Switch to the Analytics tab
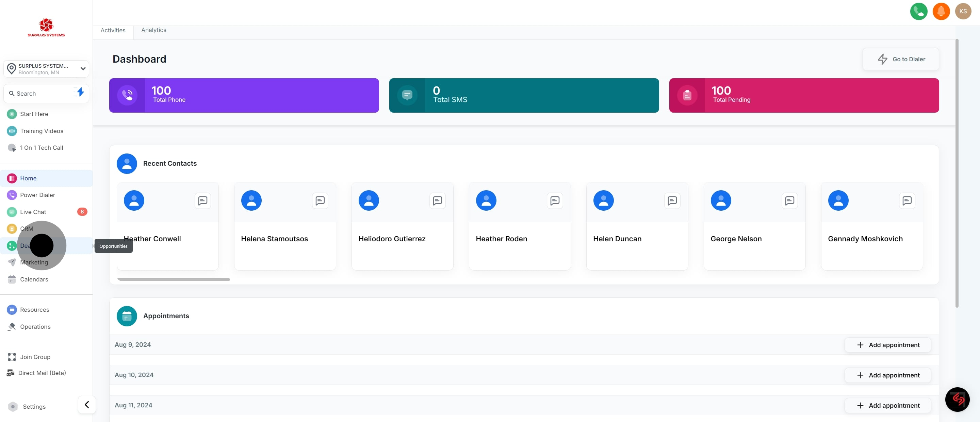Screen dimensions: 980x422 point(154,30)
